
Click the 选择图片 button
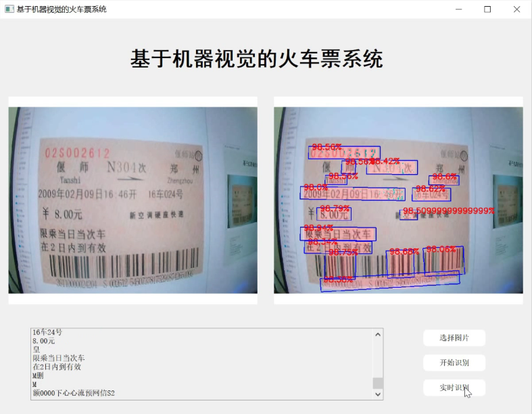click(454, 338)
